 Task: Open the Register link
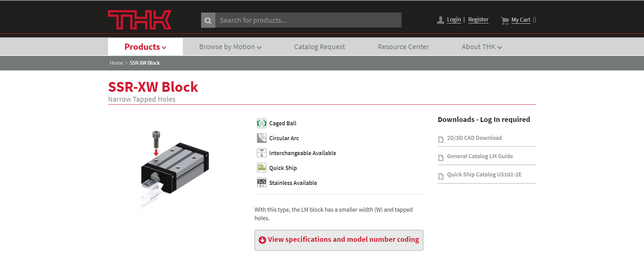[478, 19]
